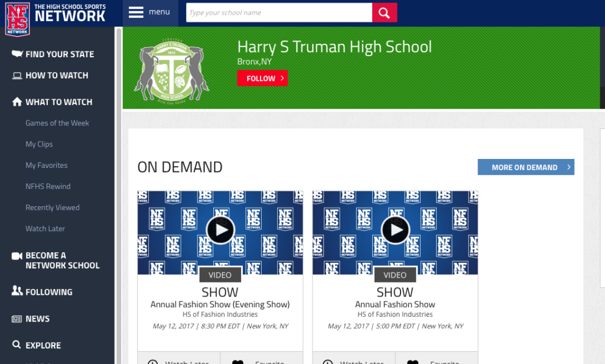Click the Harry S Truman High School heading
Viewport: 605px width, 364px height.
[x=334, y=47]
